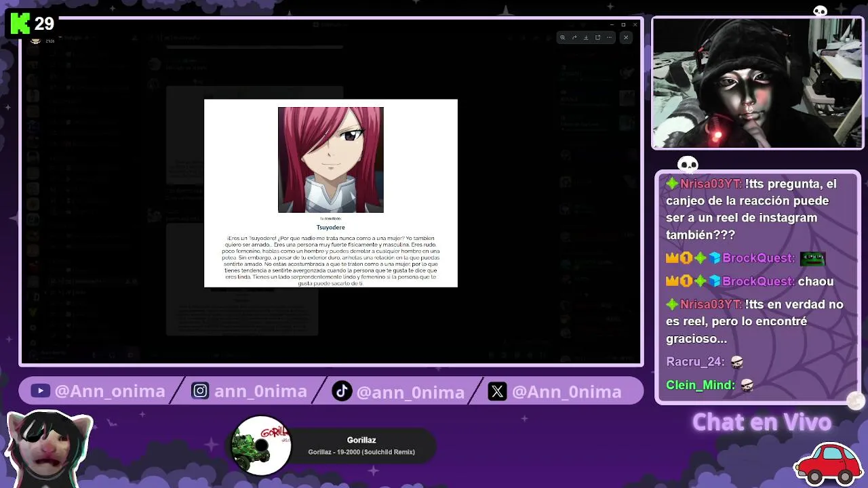Viewport: 868px width, 488px height.
Task: Click the viewer count 29
Action: [44, 24]
